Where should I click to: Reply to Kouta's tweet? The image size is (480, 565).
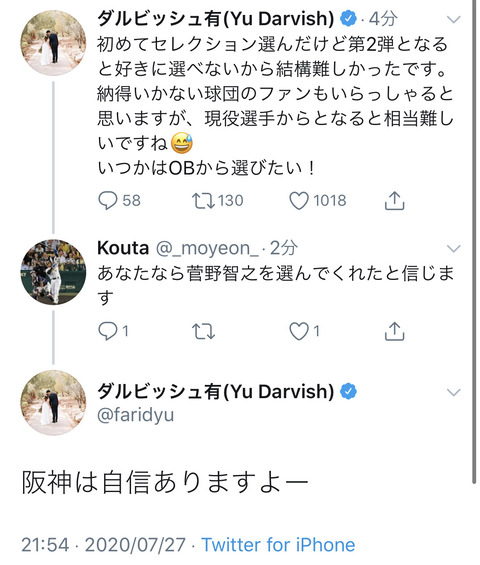108,331
